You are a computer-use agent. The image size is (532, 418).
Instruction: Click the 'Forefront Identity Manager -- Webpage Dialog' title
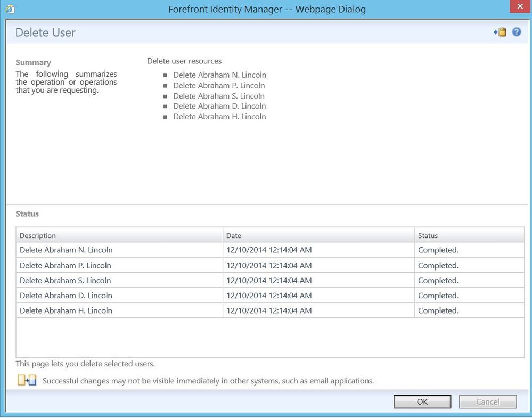pyautogui.click(x=267, y=9)
